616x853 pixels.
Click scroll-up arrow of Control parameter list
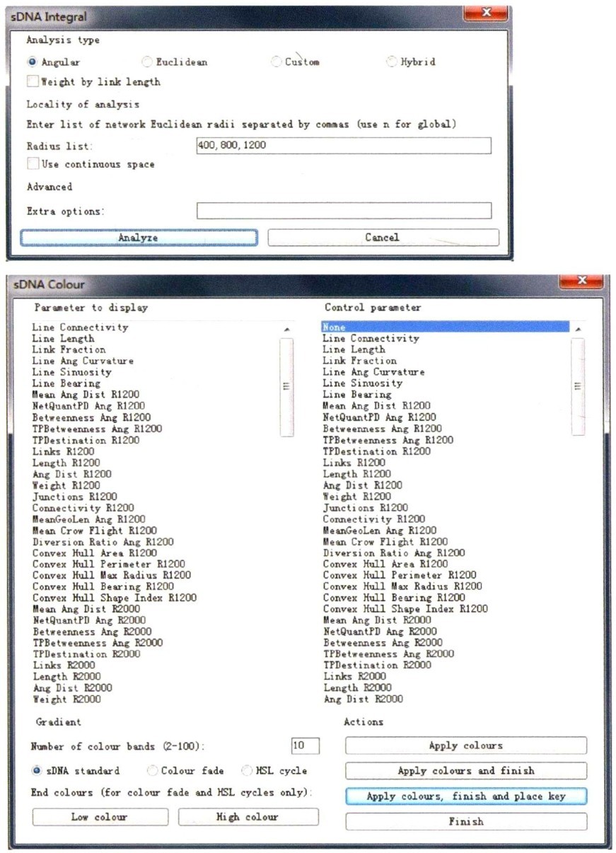click(x=578, y=330)
